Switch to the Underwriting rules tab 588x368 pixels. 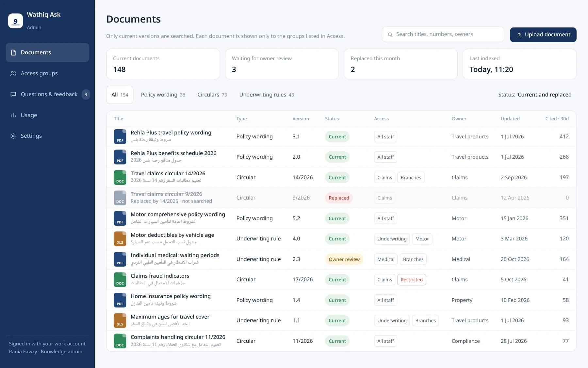click(x=267, y=95)
